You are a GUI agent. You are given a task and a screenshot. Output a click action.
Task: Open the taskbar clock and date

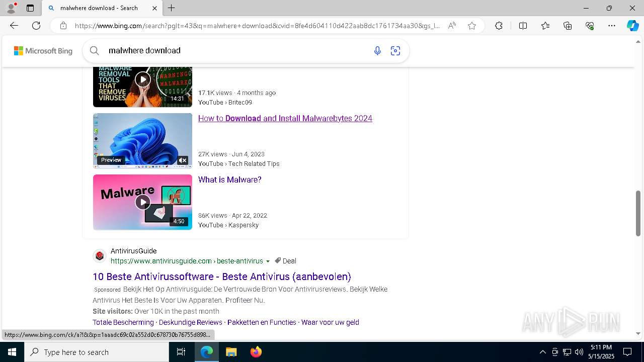coord(602,352)
